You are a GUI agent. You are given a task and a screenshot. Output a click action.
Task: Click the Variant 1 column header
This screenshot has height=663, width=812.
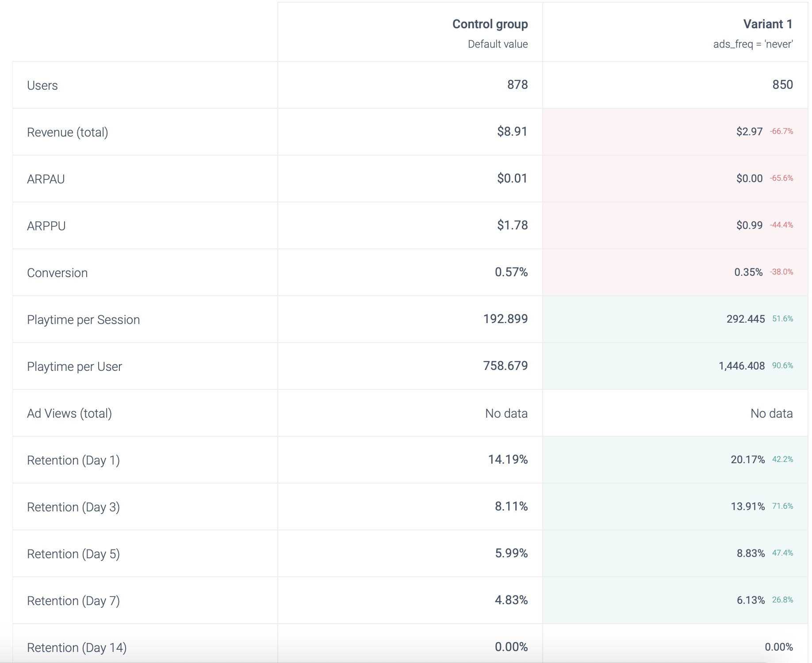click(767, 24)
